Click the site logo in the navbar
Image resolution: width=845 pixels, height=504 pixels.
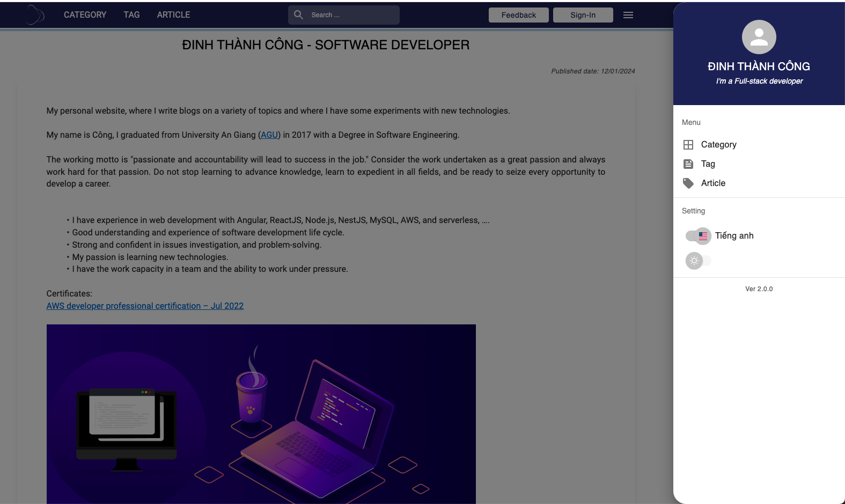35,14
